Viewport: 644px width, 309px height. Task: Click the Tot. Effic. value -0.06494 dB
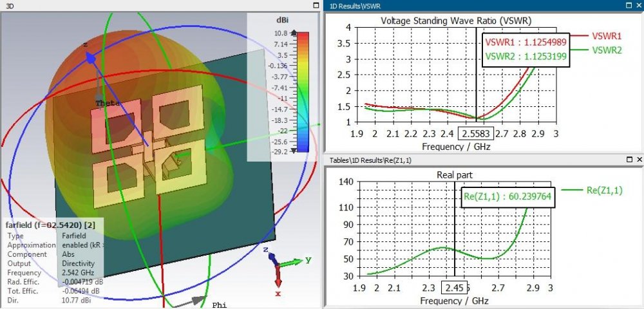[x=80, y=291]
